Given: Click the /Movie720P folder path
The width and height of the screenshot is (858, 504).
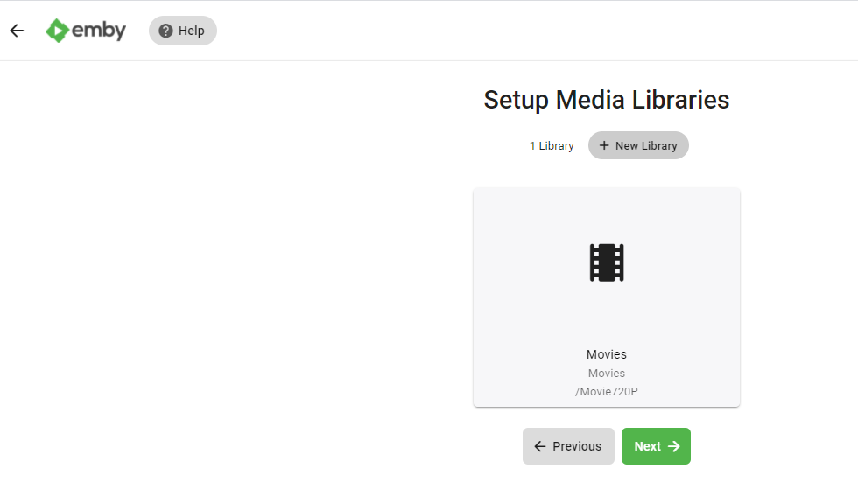Looking at the screenshot, I should click(x=607, y=391).
